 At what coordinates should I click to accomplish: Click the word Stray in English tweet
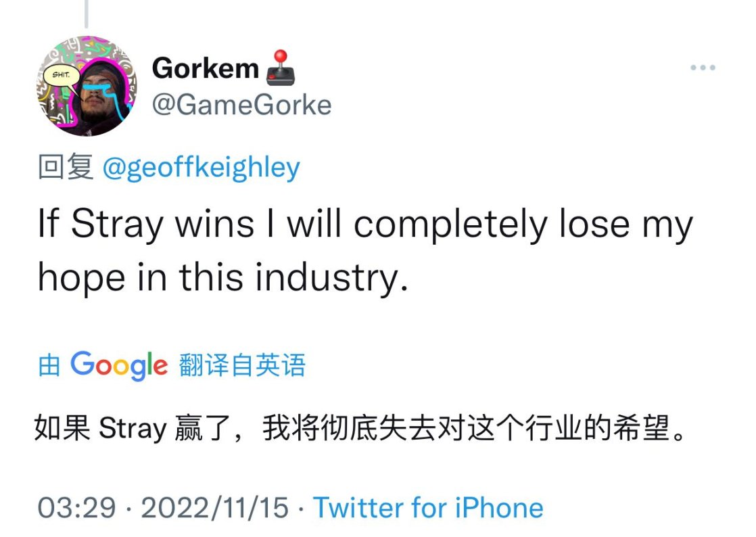coord(117,225)
